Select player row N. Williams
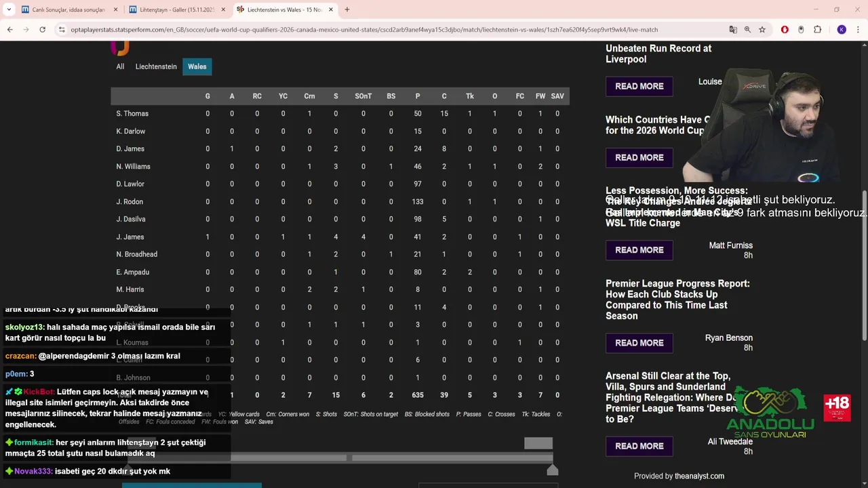This screenshot has height=488, width=868. 340,167
